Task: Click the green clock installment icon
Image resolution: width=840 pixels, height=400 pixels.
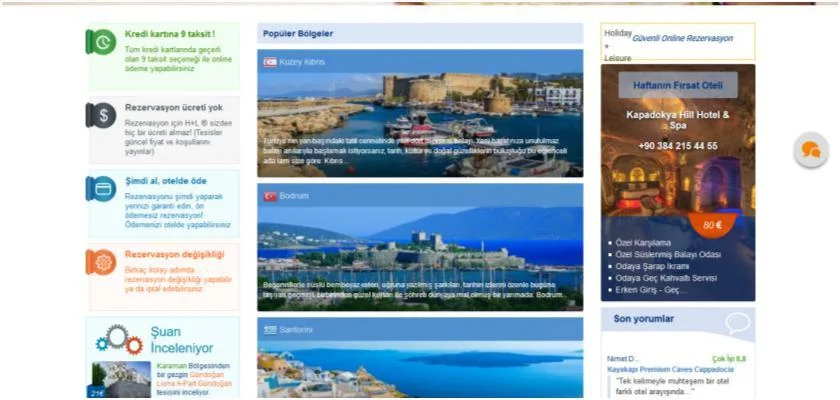Action: [x=101, y=42]
